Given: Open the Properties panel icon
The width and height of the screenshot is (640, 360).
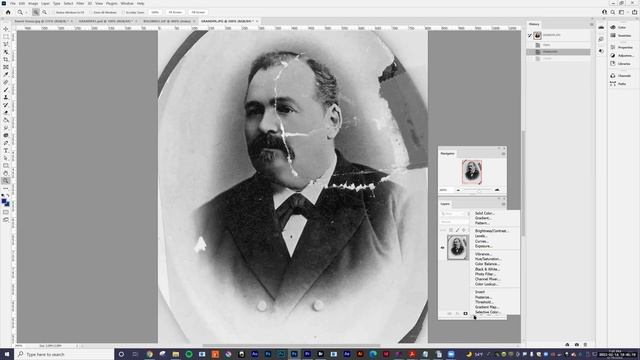Looking at the screenshot, I should point(613,47).
